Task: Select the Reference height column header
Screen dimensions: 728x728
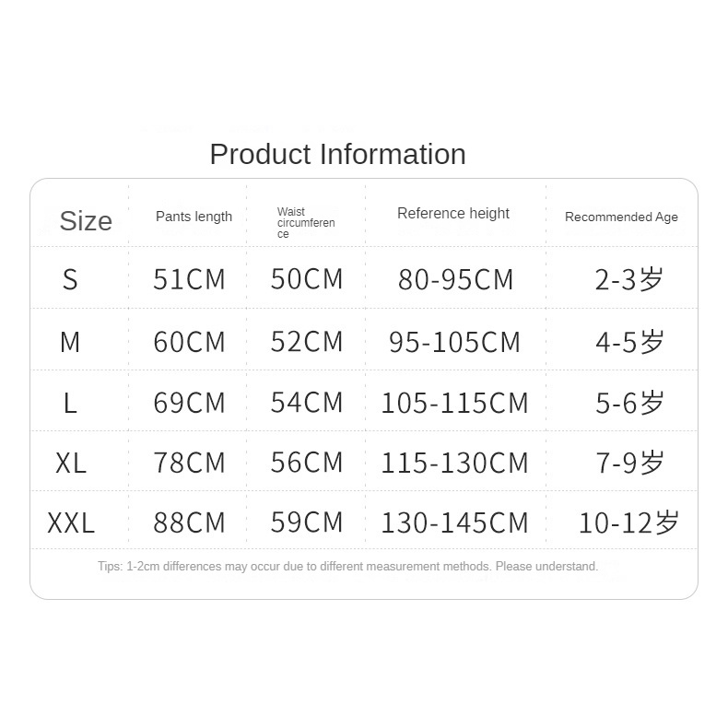Action: (453, 214)
